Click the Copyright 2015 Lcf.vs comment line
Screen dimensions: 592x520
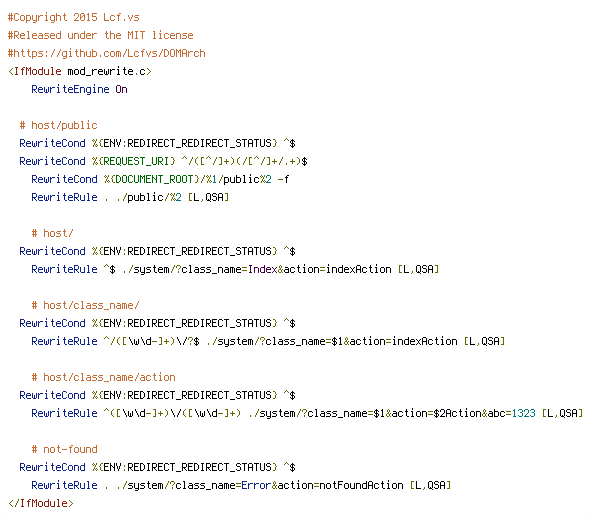click(x=74, y=17)
